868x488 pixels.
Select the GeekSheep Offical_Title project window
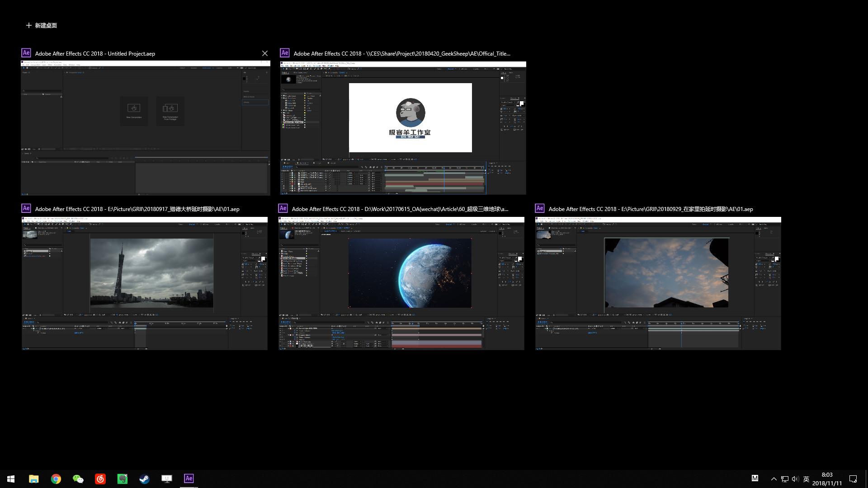402,127
